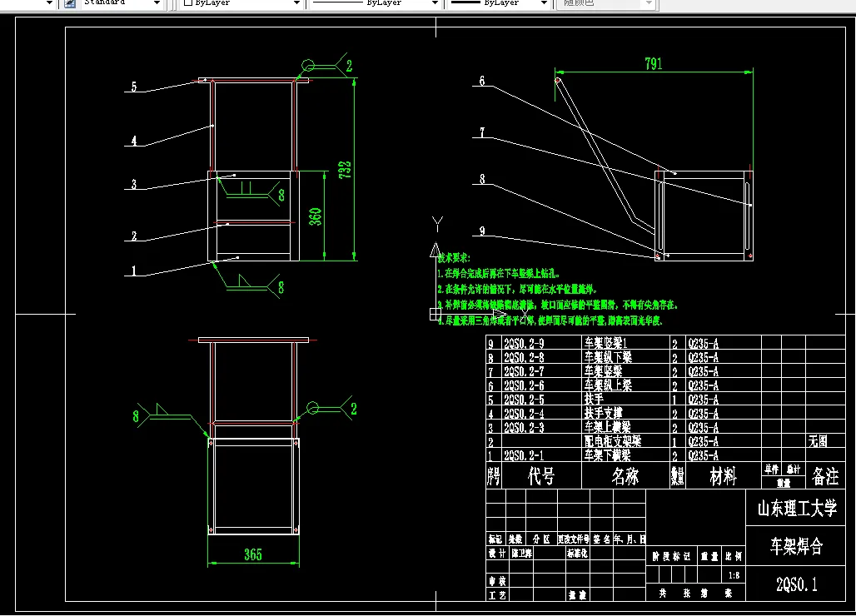Click the '名称' column header
This screenshot has width=856, height=616.
click(625, 476)
